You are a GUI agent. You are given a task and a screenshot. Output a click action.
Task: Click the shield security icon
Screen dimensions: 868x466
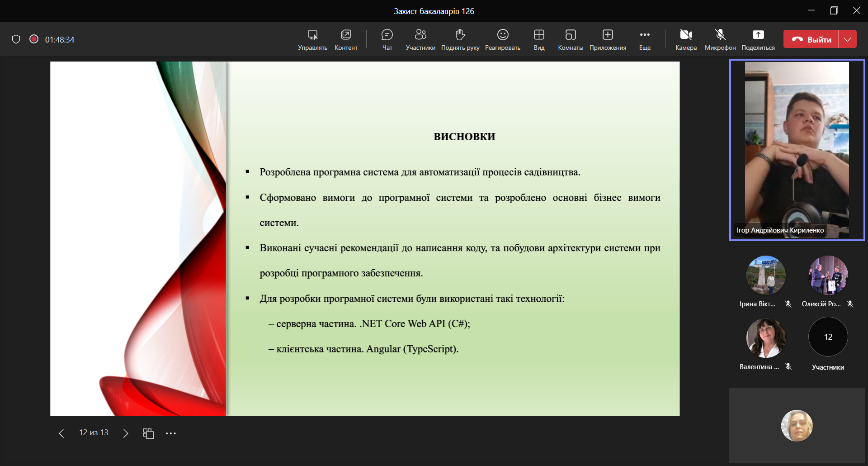point(16,39)
